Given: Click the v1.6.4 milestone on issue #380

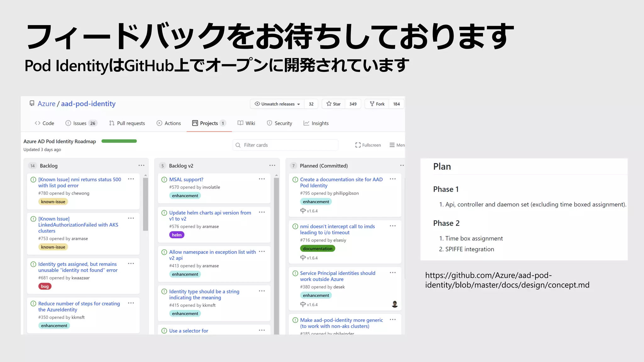Looking at the screenshot, I should point(309,304).
